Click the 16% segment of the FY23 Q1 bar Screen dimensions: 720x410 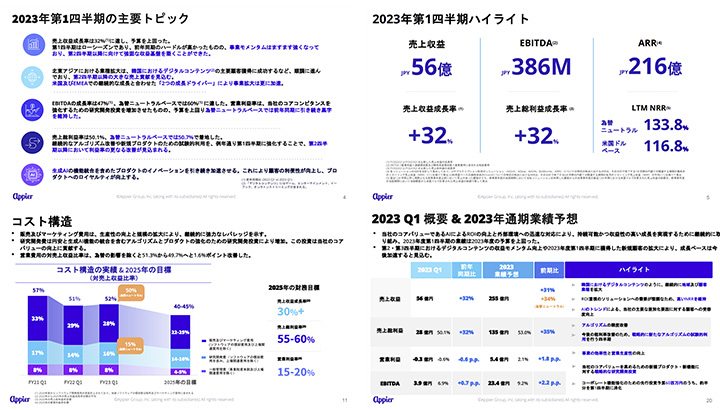coord(109,354)
